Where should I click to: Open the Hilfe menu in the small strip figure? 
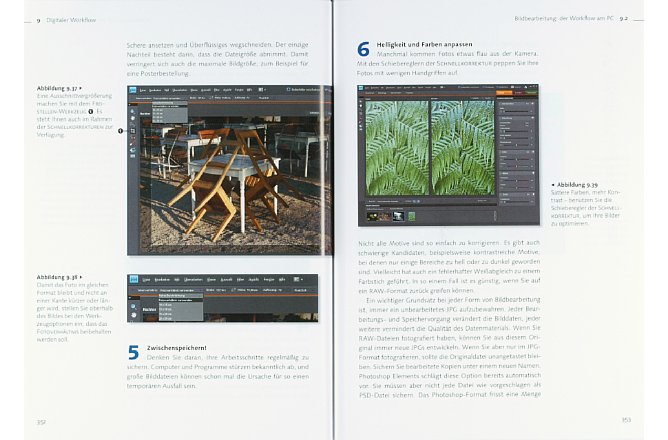(x=282, y=280)
